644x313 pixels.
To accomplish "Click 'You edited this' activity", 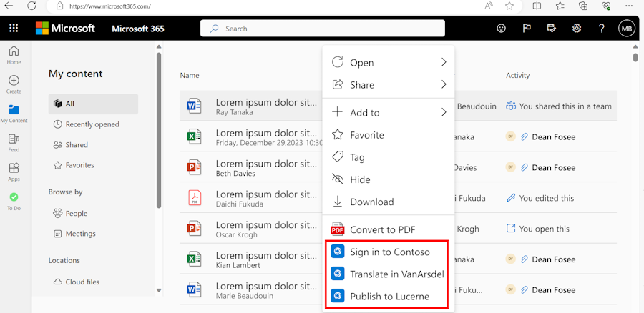I will (540, 198).
